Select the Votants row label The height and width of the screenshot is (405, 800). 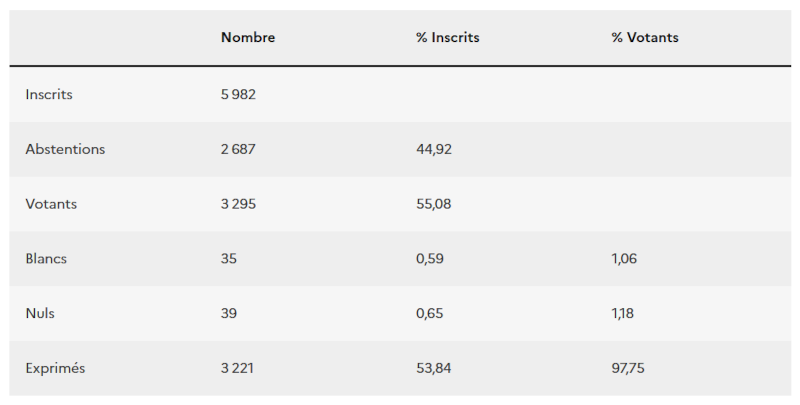click(x=51, y=204)
